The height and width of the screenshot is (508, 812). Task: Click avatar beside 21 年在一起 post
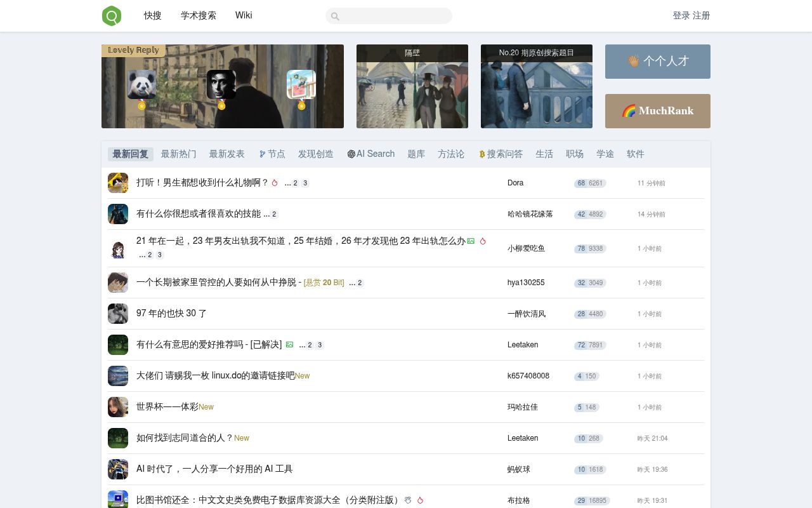pyautogui.click(x=118, y=248)
